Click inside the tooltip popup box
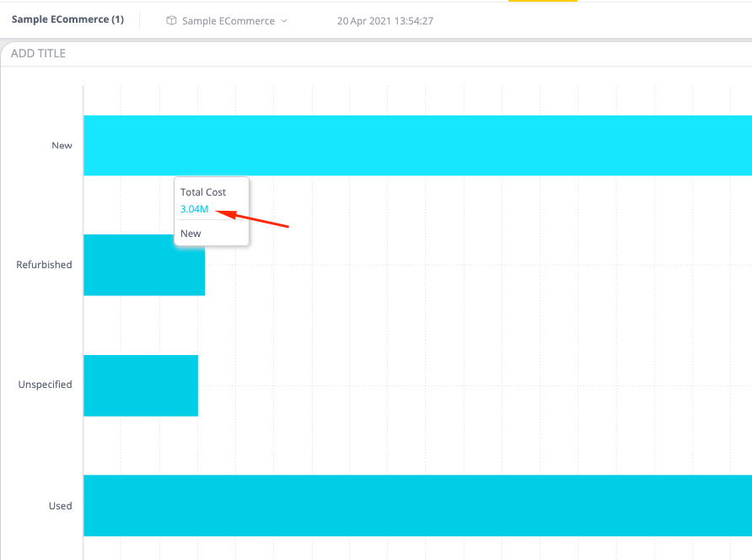 [211, 211]
